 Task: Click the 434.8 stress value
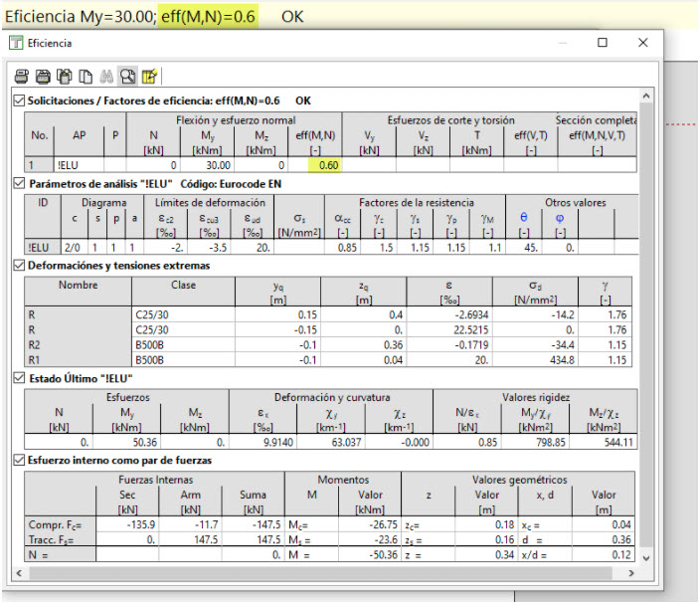pos(535,360)
